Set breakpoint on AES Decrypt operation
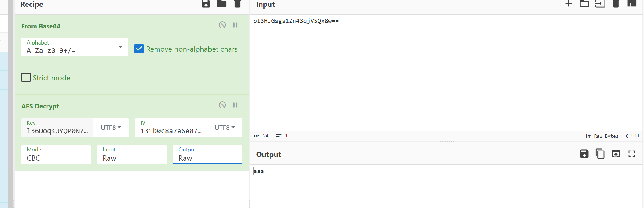 click(x=235, y=105)
